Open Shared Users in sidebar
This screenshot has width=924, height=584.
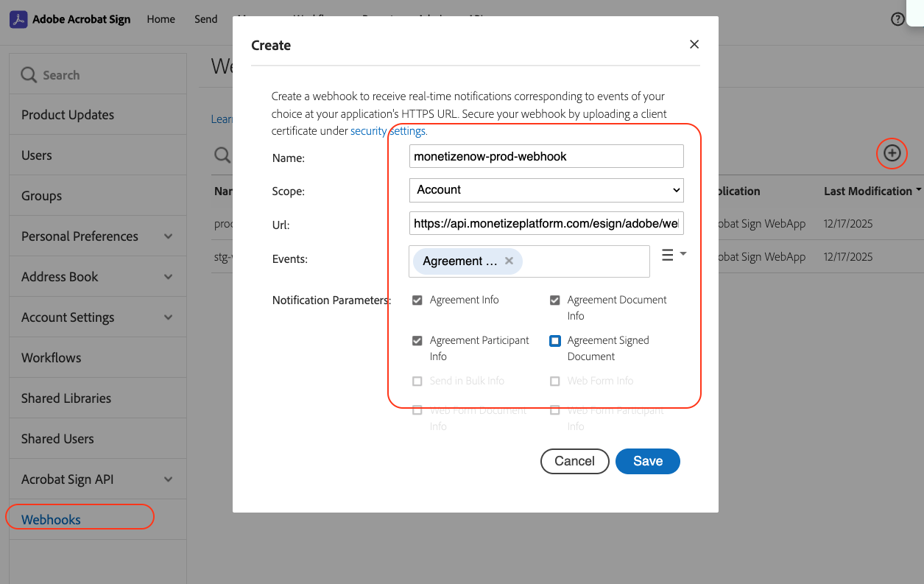[x=98, y=439]
